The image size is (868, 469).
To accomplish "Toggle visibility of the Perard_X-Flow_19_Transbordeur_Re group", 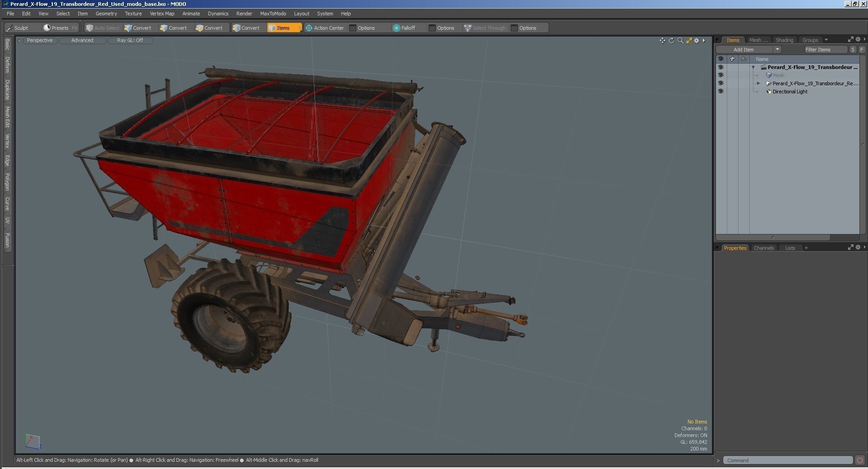I will point(720,83).
